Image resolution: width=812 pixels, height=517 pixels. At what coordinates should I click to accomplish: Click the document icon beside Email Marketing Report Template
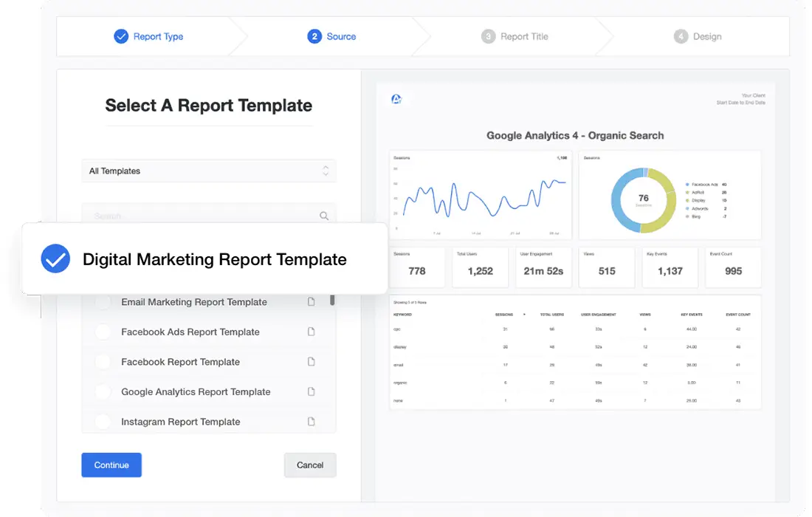311,302
